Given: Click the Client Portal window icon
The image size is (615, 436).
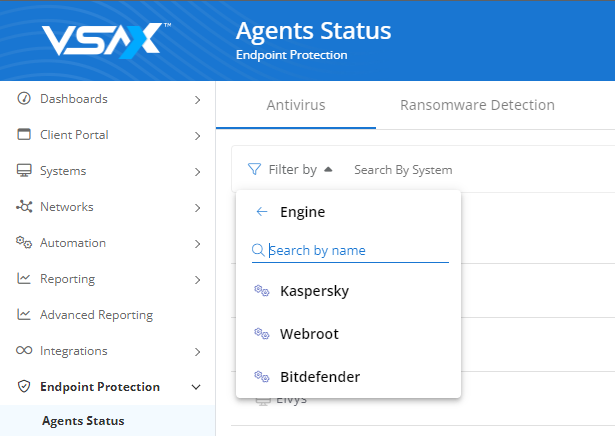Looking at the screenshot, I should 24,134.
